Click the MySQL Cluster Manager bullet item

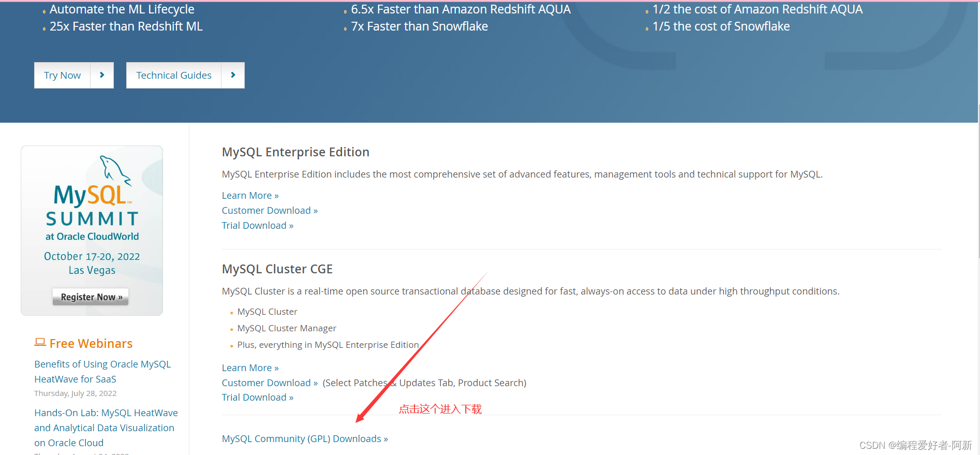(287, 328)
